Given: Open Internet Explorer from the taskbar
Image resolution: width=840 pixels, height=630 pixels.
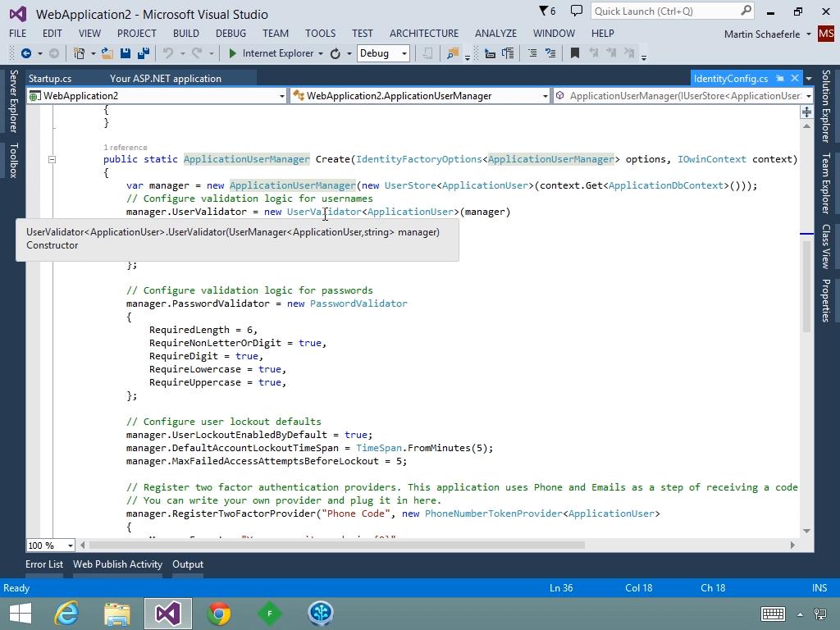Looking at the screenshot, I should pyautogui.click(x=66, y=614).
